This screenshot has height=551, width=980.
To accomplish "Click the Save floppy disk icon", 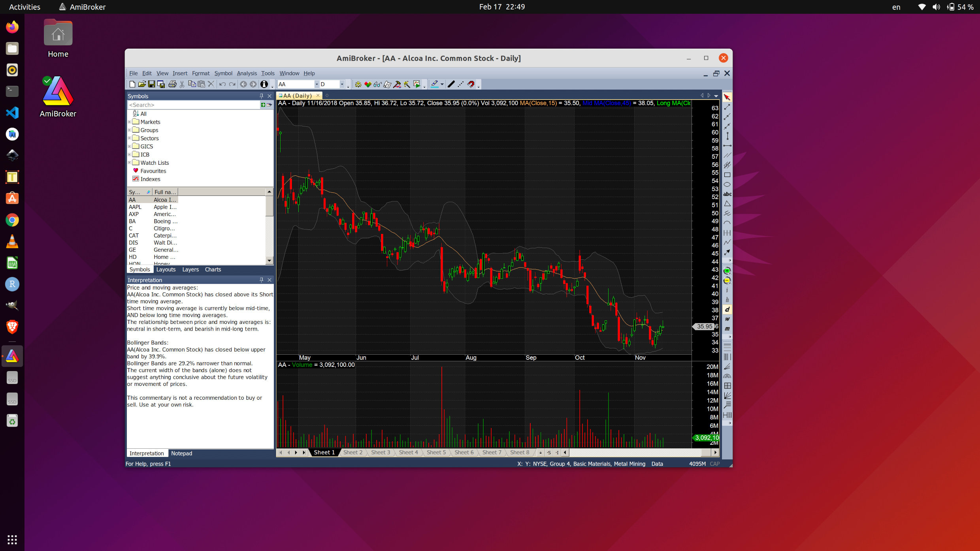I will click(x=151, y=84).
